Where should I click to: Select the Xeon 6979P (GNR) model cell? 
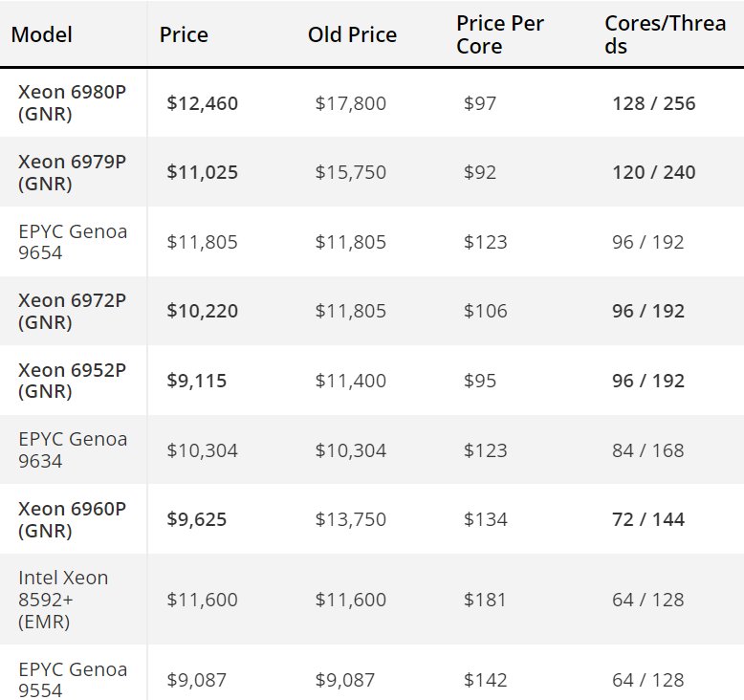72,172
